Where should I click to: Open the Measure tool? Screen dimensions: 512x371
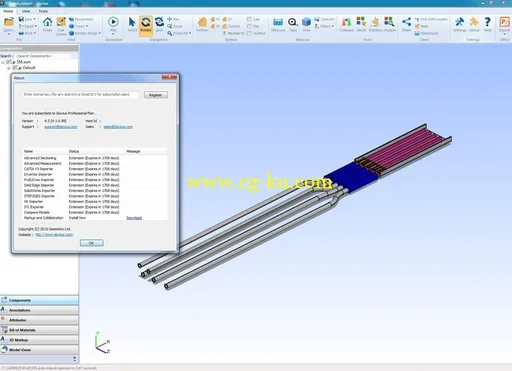[278, 24]
